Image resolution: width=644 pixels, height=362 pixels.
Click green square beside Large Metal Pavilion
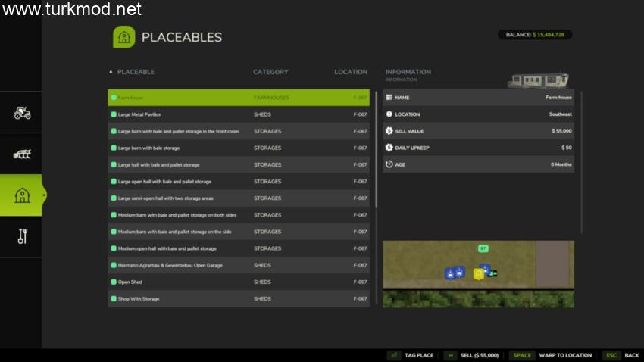point(114,114)
